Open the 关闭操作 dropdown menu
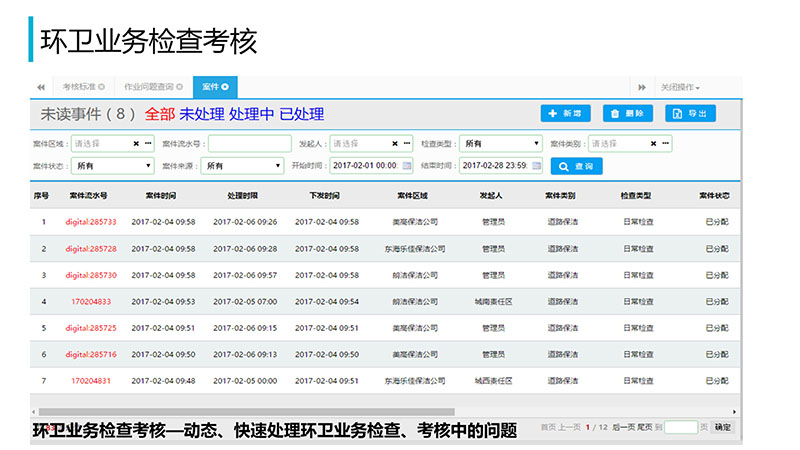This screenshot has height=450, width=800. tap(680, 87)
